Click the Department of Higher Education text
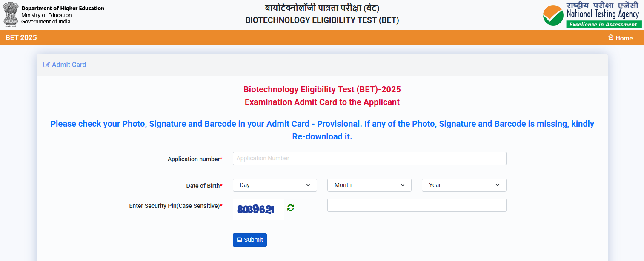Image resolution: width=644 pixels, height=261 pixels. point(62,8)
